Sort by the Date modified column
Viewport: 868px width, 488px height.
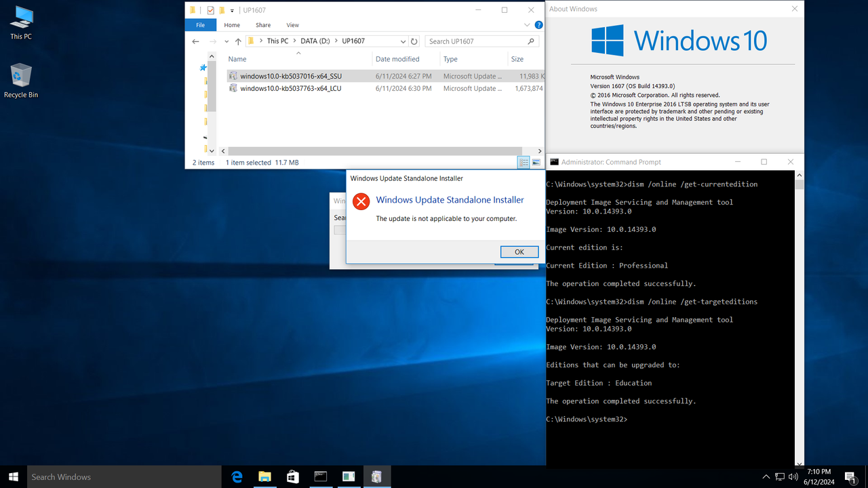pyautogui.click(x=406, y=59)
